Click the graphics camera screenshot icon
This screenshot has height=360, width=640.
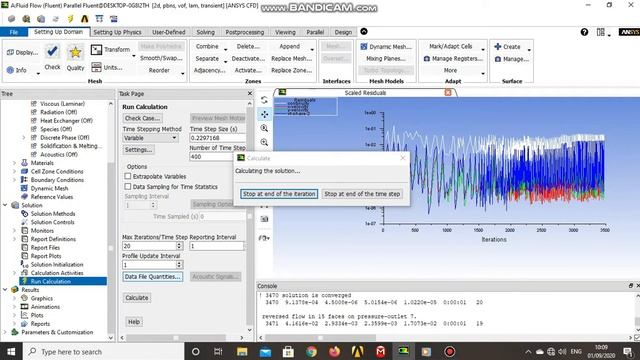(264, 219)
